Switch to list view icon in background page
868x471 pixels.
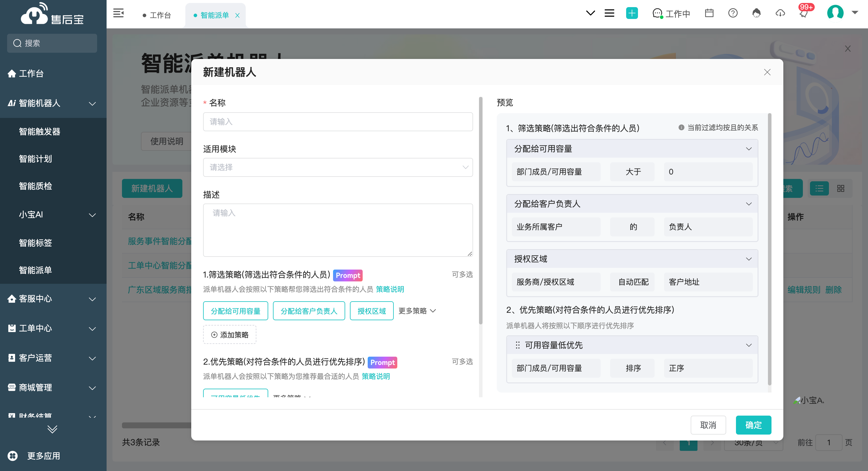tap(819, 188)
